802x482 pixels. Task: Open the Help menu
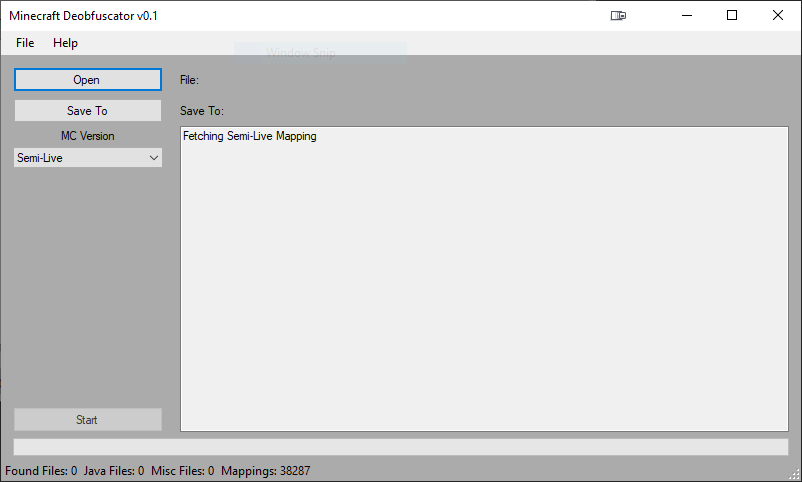(65, 43)
